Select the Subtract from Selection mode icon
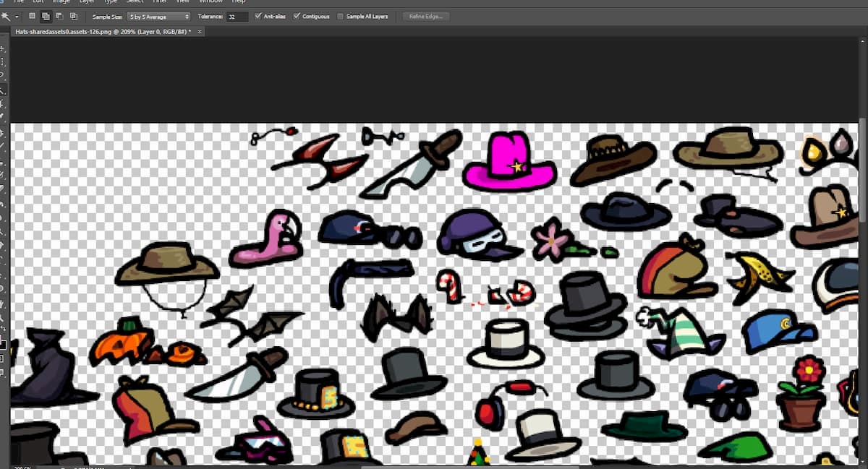 click(x=59, y=16)
